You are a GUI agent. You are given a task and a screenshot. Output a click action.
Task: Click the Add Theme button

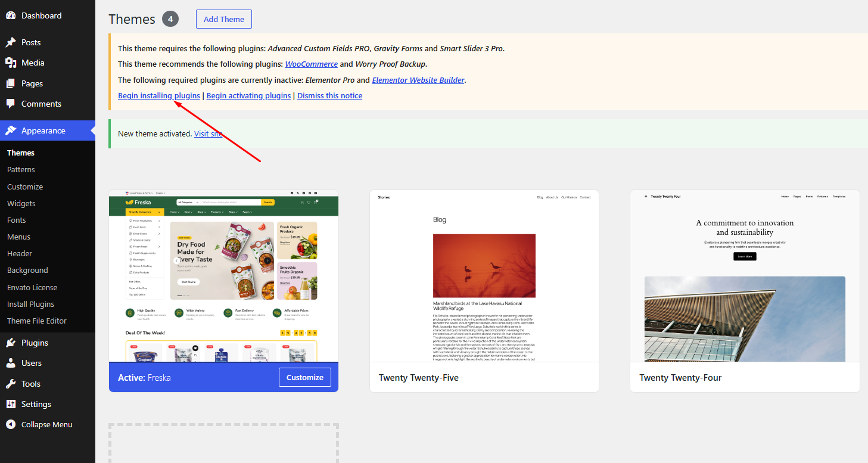[224, 19]
